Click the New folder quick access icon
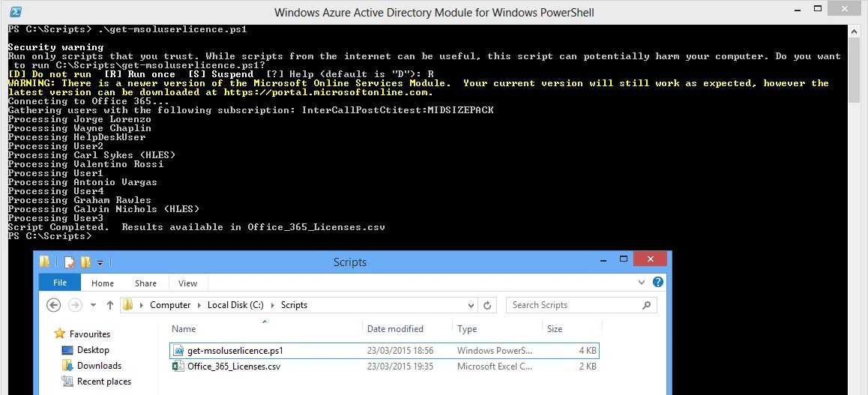The width and height of the screenshot is (868, 395). (85, 262)
